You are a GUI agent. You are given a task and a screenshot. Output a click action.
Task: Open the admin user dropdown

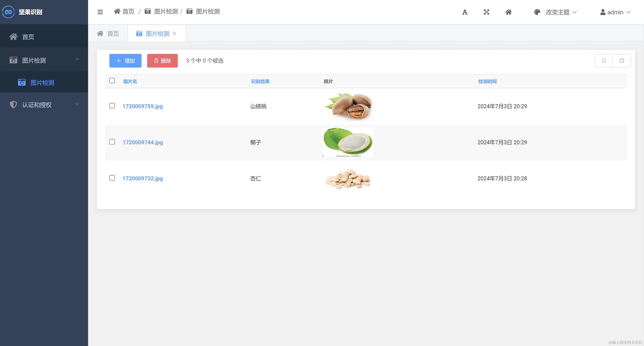[615, 12]
